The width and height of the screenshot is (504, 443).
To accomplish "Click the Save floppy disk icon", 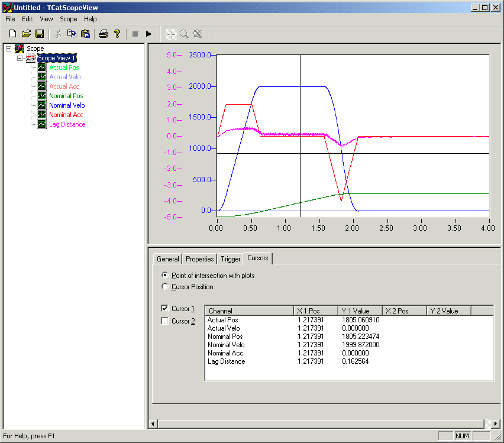I will 40,34.
